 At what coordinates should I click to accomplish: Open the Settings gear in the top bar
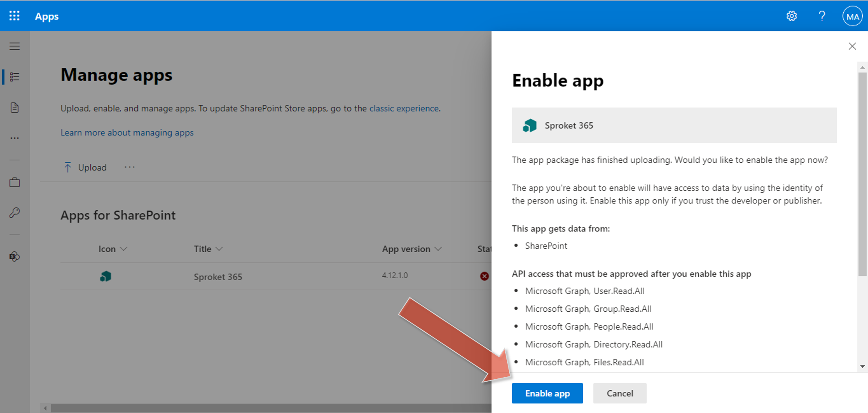(x=792, y=16)
